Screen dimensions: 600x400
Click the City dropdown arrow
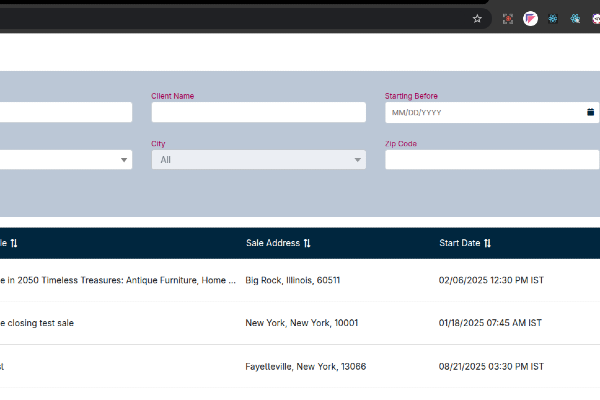pyautogui.click(x=357, y=160)
